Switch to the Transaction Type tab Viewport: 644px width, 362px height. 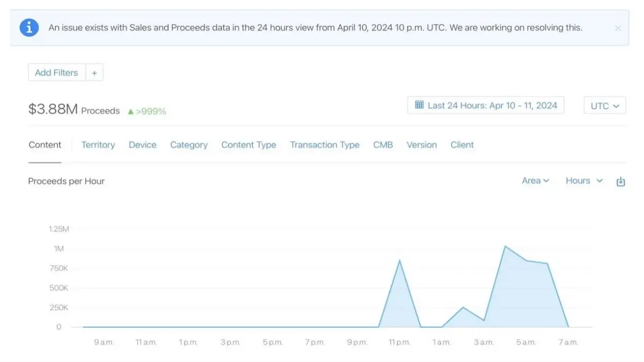point(325,145)
